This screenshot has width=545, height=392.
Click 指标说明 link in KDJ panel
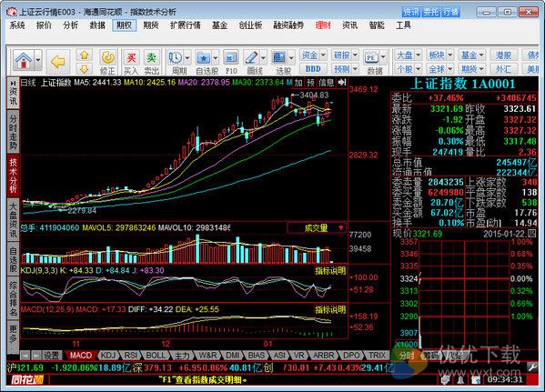(x=330, y=271)
